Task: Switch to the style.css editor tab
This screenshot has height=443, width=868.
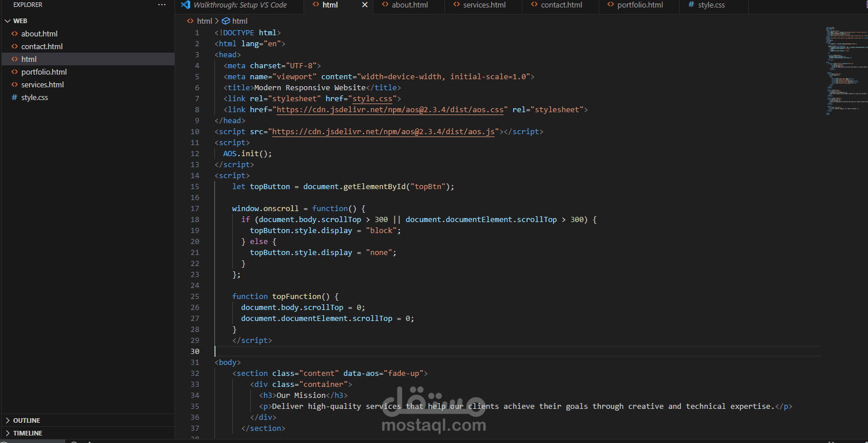Action: 714,5
